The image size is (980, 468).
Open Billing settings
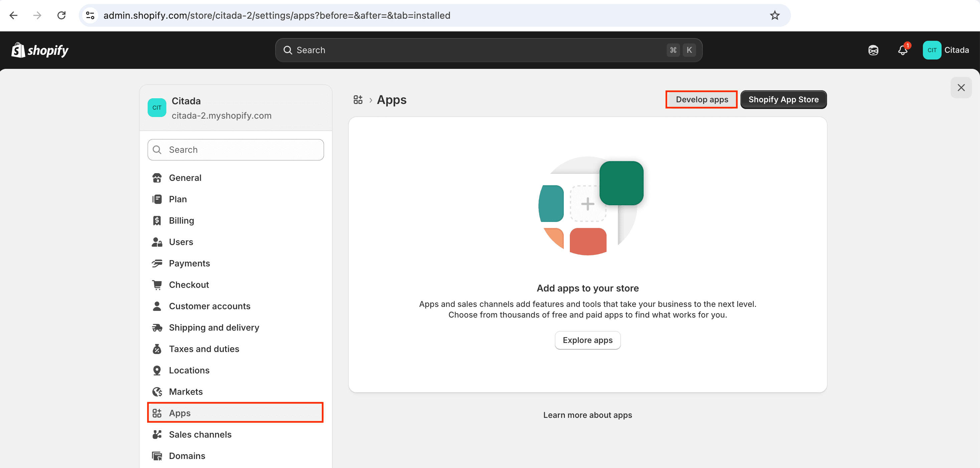pyautogui.click(x=235, y=221)
